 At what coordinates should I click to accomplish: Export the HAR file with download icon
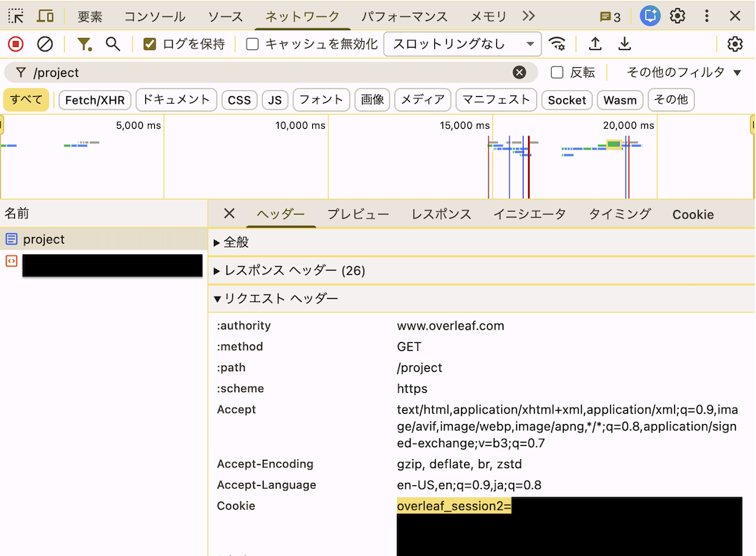point(625,44)
